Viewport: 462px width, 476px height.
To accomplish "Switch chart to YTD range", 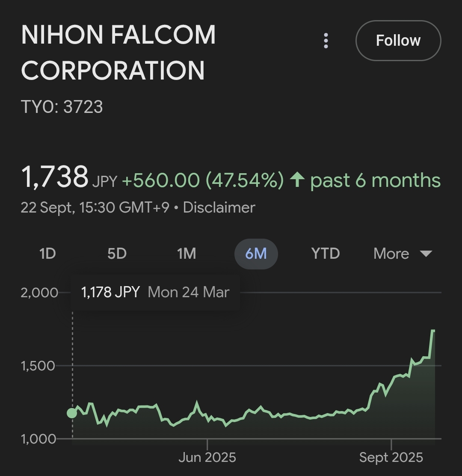I will pos(326,254).
